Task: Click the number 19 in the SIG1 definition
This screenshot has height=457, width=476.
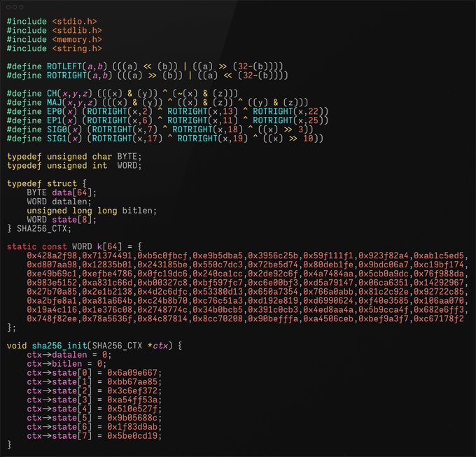Action: click(238, 139)
